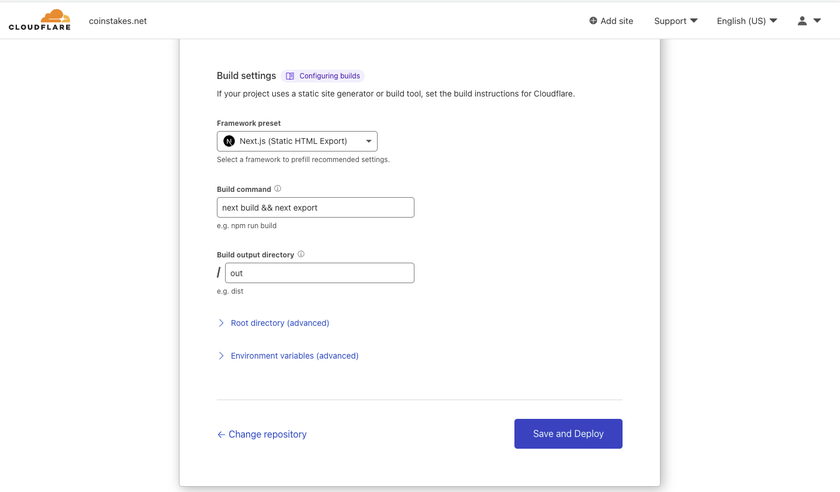The image size is (840, 492).
Task: Click the coinstakes.net account name
Action: 118,21
